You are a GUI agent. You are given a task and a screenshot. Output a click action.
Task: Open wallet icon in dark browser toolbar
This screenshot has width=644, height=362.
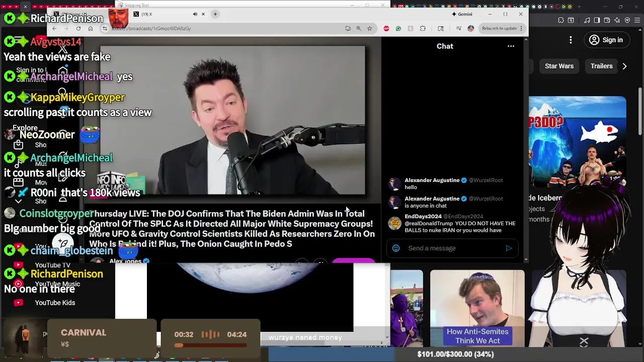tap(607, 20)
